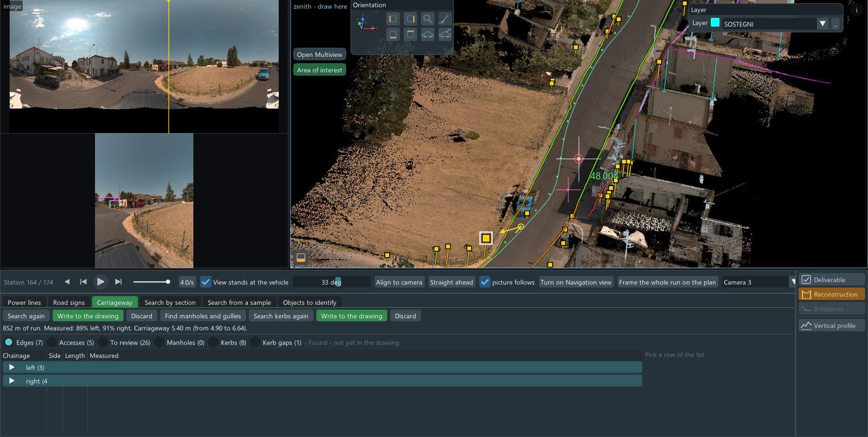Select the To review (26) radio filter
Image resolution: width=868 pixels, height=437 pixels.
point(103,343)
